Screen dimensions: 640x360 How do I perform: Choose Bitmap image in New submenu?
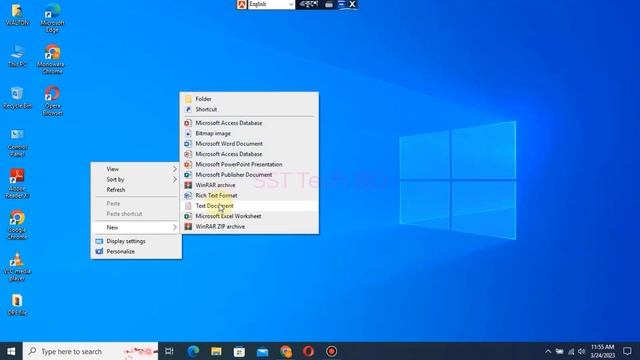249,133
